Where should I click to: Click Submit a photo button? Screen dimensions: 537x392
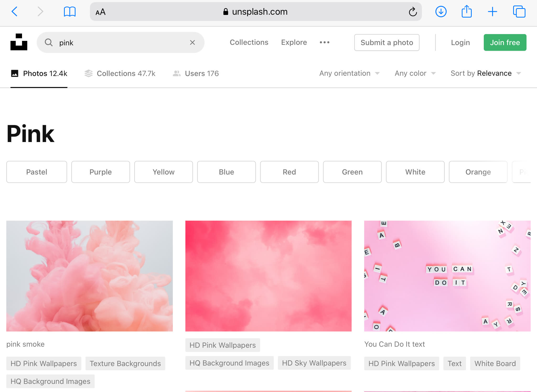(386, 42)
